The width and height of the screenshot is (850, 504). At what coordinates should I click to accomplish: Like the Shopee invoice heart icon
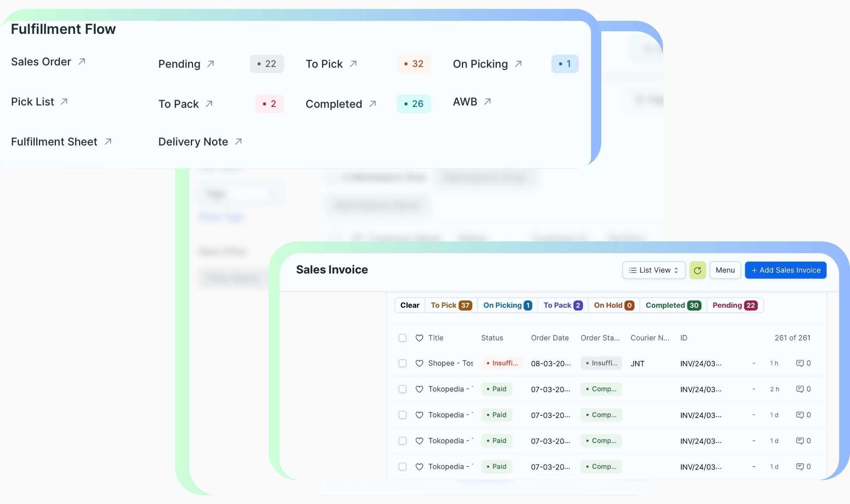419,363
